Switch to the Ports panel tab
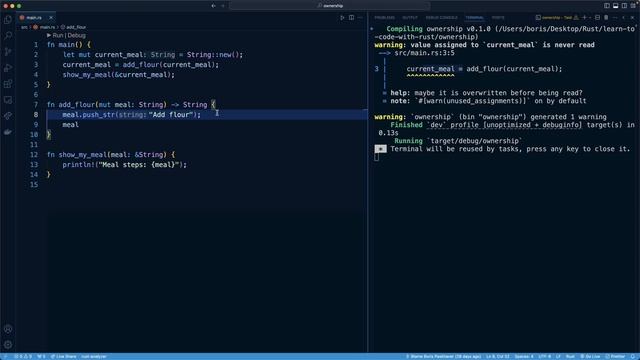 coord(498,18)
